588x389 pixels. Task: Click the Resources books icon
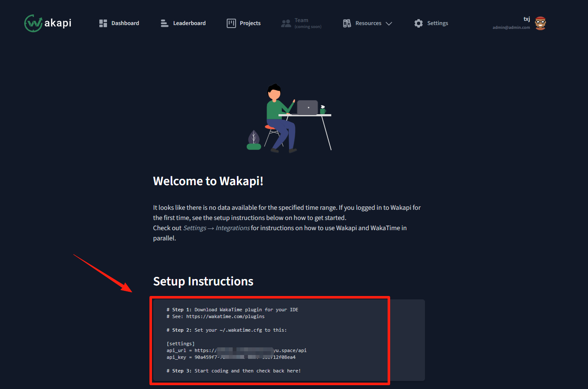tap(347, 23)
